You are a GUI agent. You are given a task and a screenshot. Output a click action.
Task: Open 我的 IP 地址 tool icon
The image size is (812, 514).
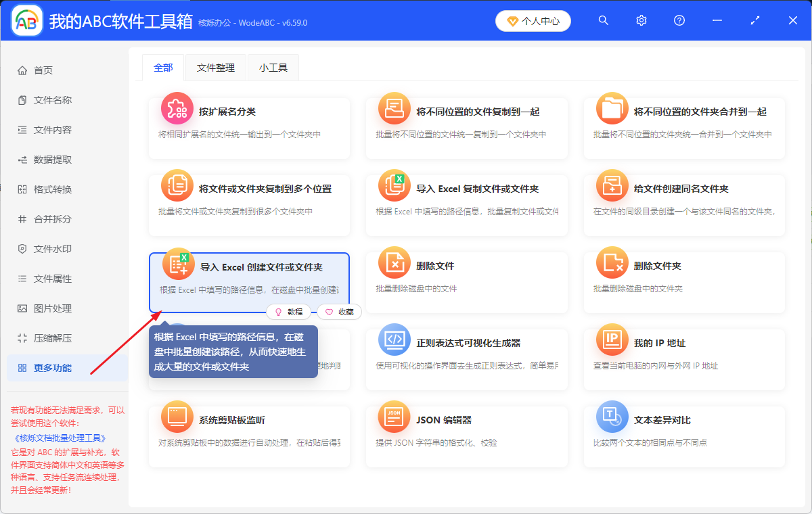tap(612, 340)
